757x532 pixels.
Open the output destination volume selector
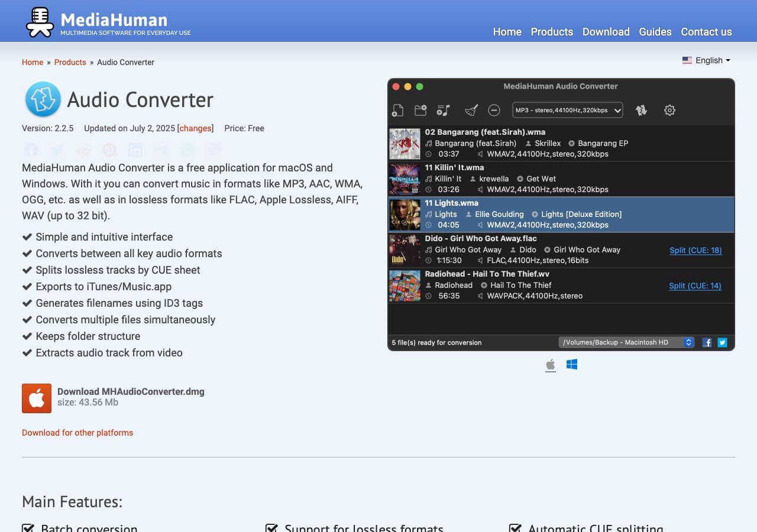pyautogui.click(x=626, y=342)
